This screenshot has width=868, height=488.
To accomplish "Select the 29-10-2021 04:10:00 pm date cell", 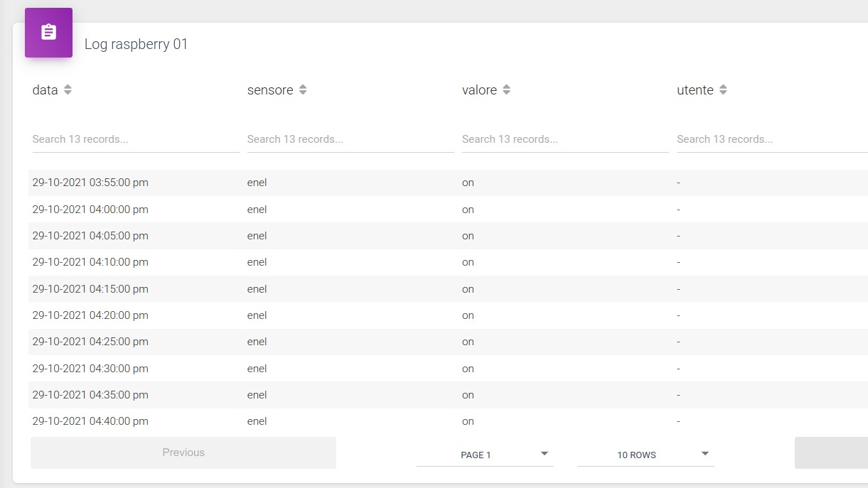I will coord(90,262).
